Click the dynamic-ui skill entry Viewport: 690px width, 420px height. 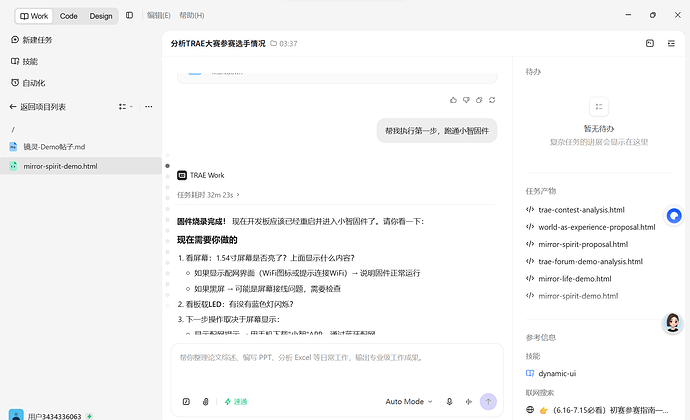[551, 373]
